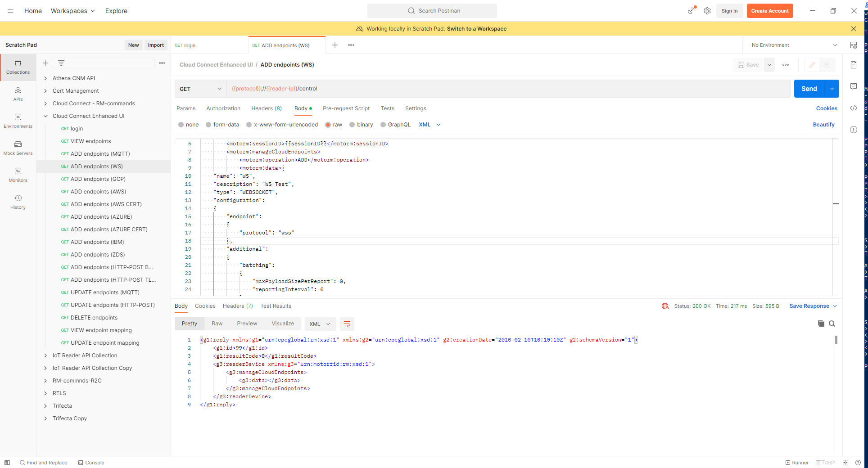Switch to the Tests tab

[387, 108]
